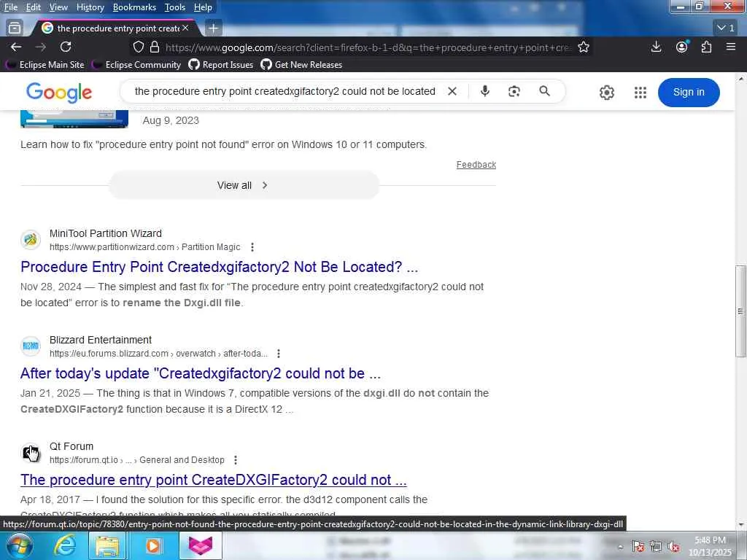The width and height of the screenshot is (747, 560).
Task: Go back to previous page
Action: pyautogui.click(x=16, y=47)
